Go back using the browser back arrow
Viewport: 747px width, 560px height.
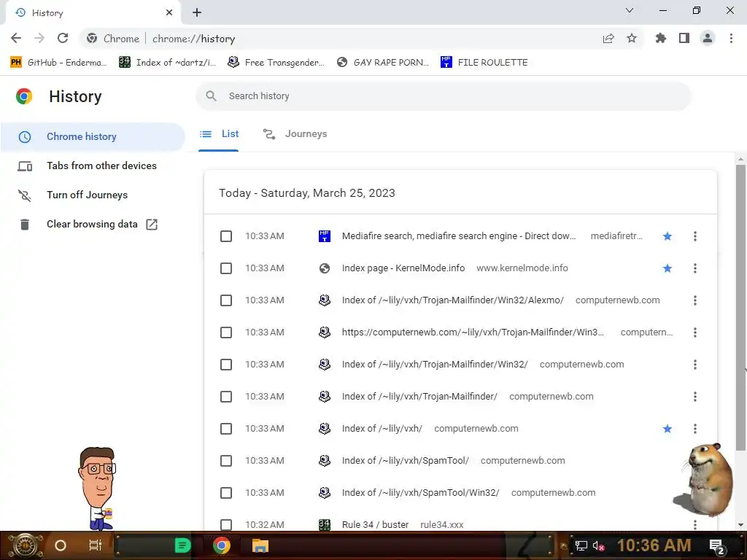click(x=16, y=38)
